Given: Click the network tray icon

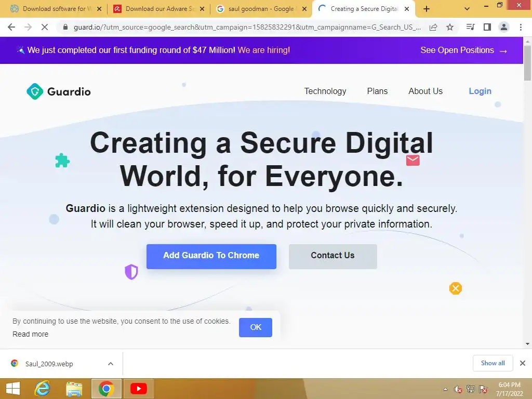Looking at the screenshot, I should (x=471, y=389).
